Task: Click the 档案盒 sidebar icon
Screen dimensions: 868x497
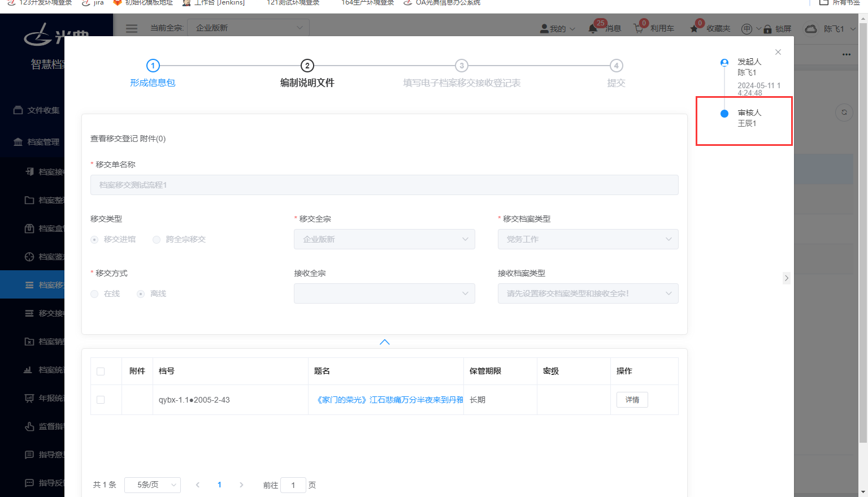Action: point(29,228)
